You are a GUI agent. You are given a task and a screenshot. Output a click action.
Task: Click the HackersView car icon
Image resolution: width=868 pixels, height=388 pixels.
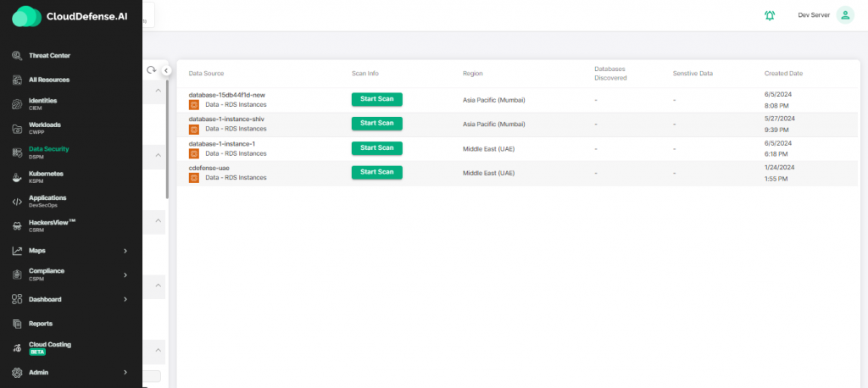pos(17,225)
